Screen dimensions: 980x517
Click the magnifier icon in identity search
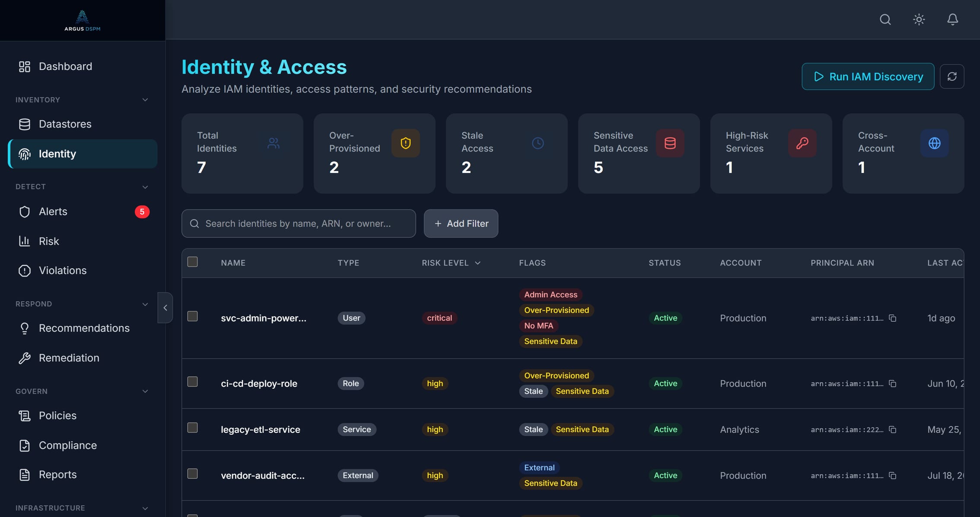tap(194, 223)
